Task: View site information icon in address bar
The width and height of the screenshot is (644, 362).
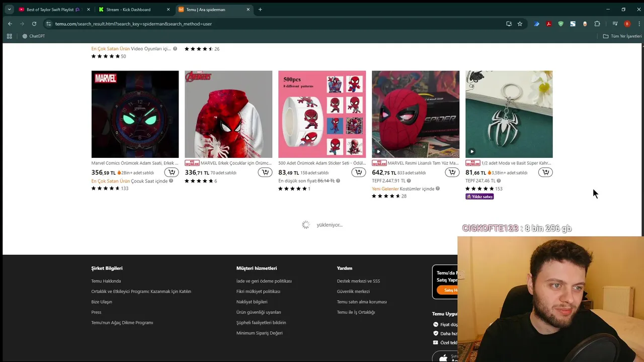Action: tap(48, 24)
